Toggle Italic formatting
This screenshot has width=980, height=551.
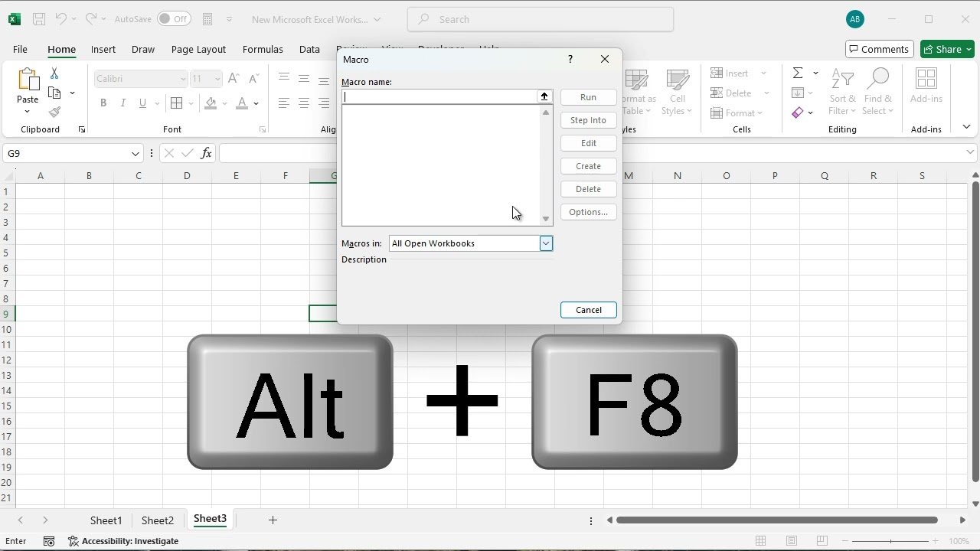point(122,103)
